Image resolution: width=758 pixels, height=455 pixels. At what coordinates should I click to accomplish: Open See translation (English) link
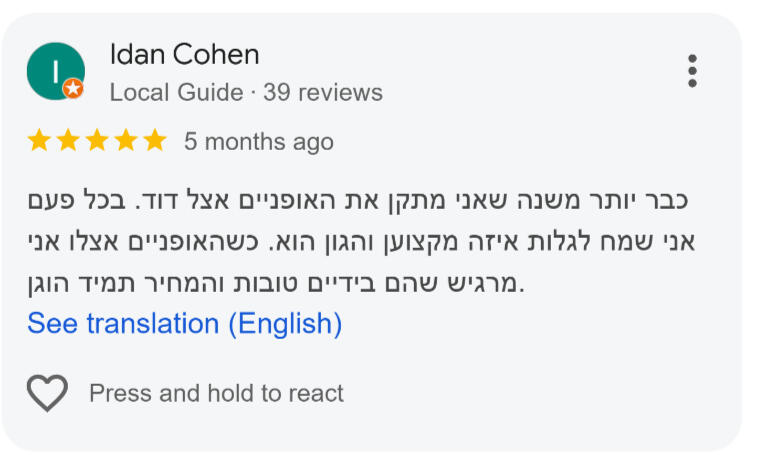click(185, 323)
